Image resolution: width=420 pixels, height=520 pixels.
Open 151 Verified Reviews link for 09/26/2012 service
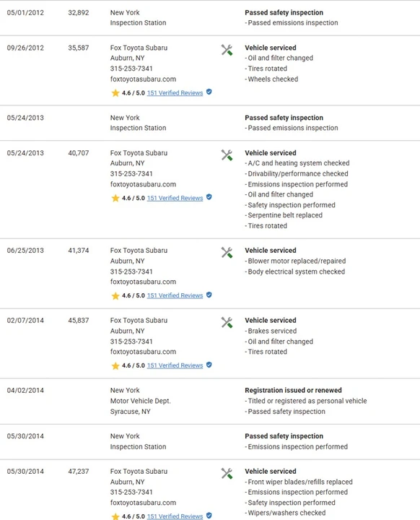tap(175, 93)
